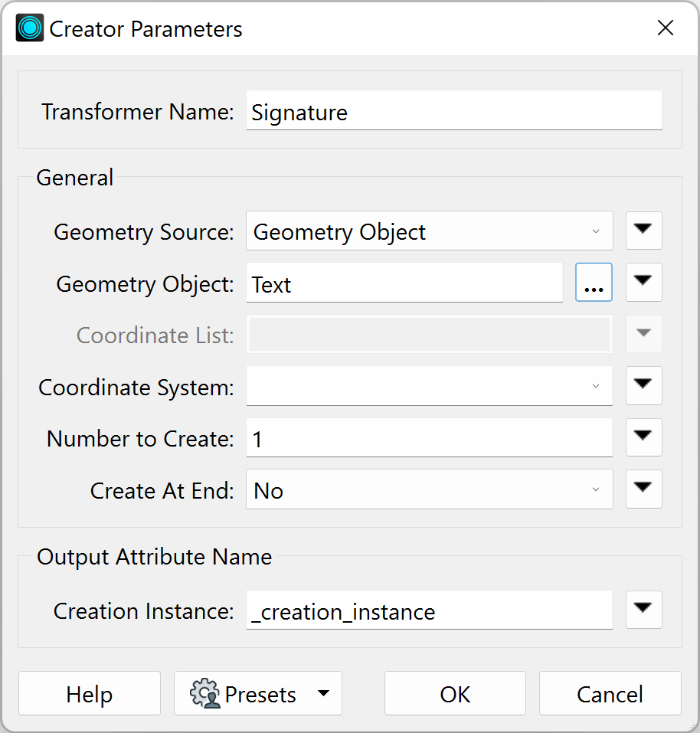
Task: Open the Geometry Object editor ellipsis button
Action: 594,283
